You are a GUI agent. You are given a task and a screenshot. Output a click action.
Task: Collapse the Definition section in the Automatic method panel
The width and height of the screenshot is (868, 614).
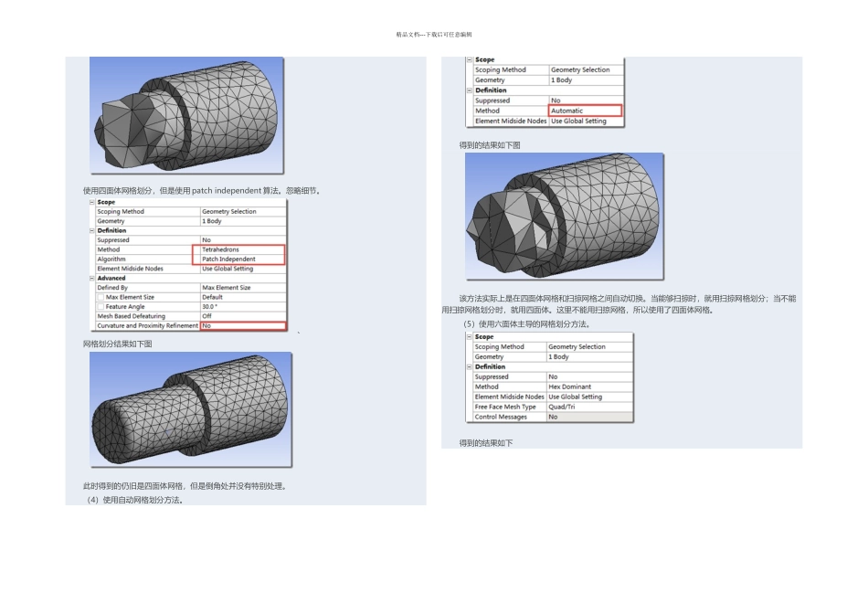[470, 90]
